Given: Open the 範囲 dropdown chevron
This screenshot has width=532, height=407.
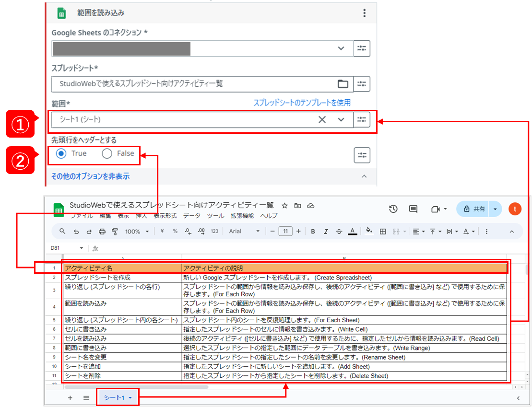Looking at the screenshot, I should coord(341,119).
